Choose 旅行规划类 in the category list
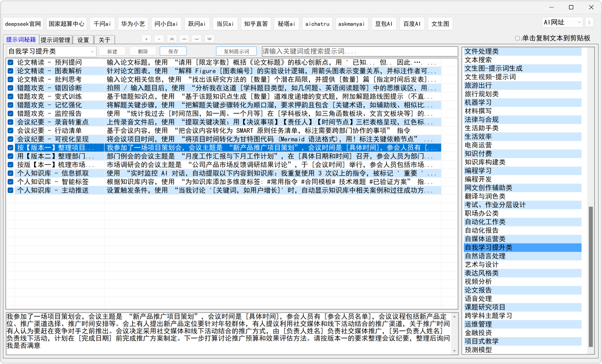The image size is (602, 364). coord(523,94)
